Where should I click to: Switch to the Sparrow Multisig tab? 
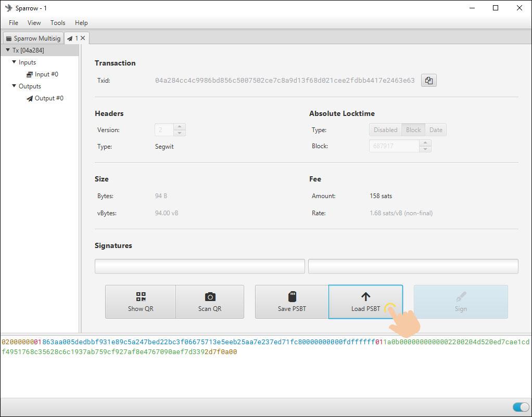33,38
